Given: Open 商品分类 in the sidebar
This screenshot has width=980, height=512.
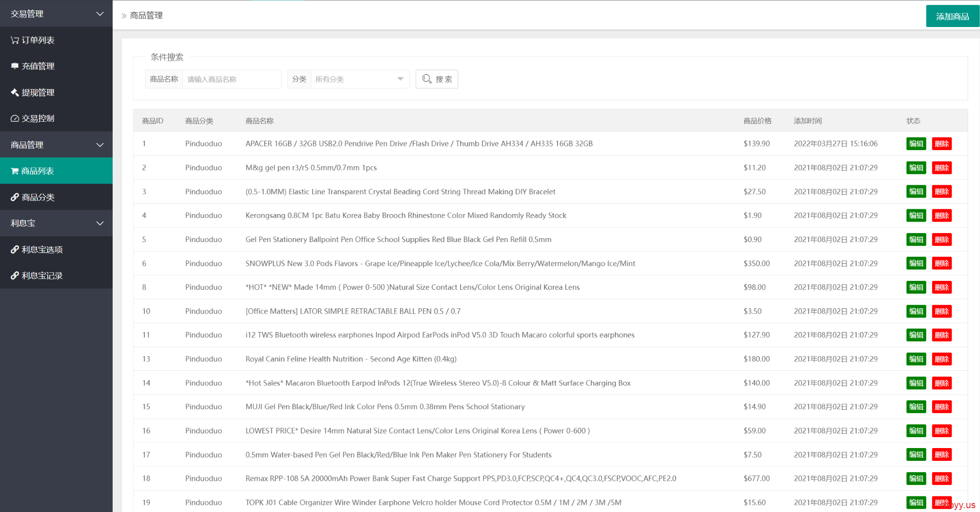Looking at the screenshot, I should 56,197.
